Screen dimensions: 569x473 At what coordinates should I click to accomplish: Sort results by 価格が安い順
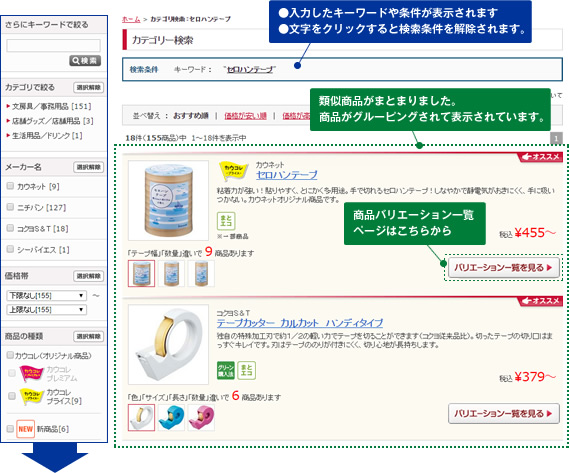pyautogui.click(x=245, y=116)
